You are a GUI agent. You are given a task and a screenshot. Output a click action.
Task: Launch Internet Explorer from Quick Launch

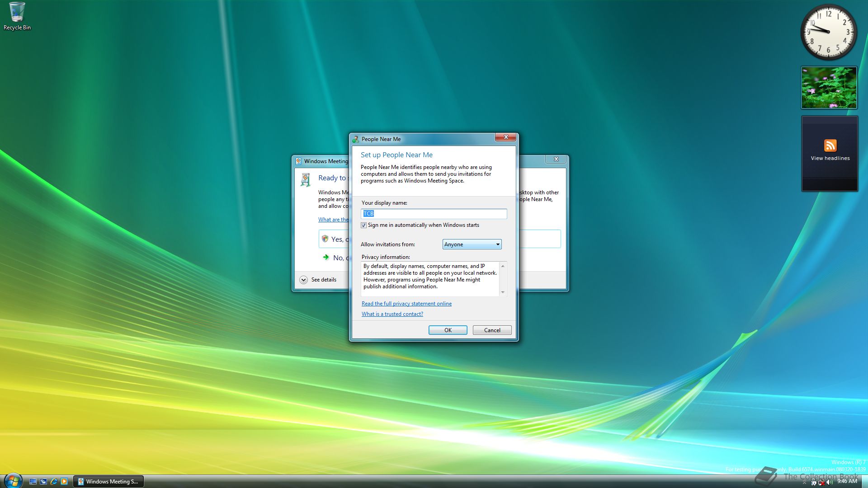(54, 482)
